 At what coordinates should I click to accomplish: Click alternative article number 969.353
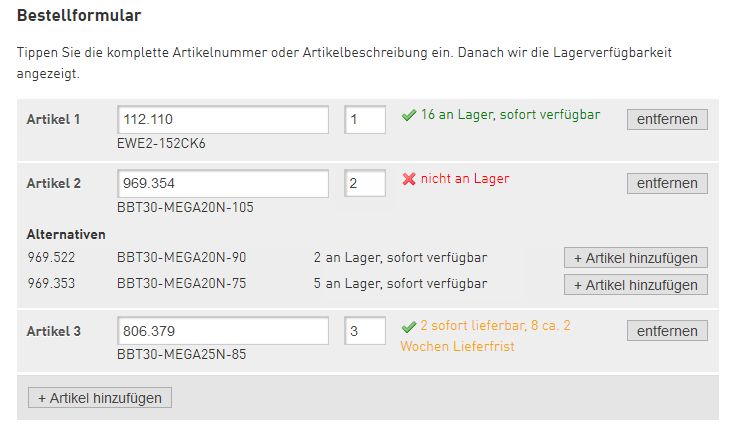pos(51,284)
